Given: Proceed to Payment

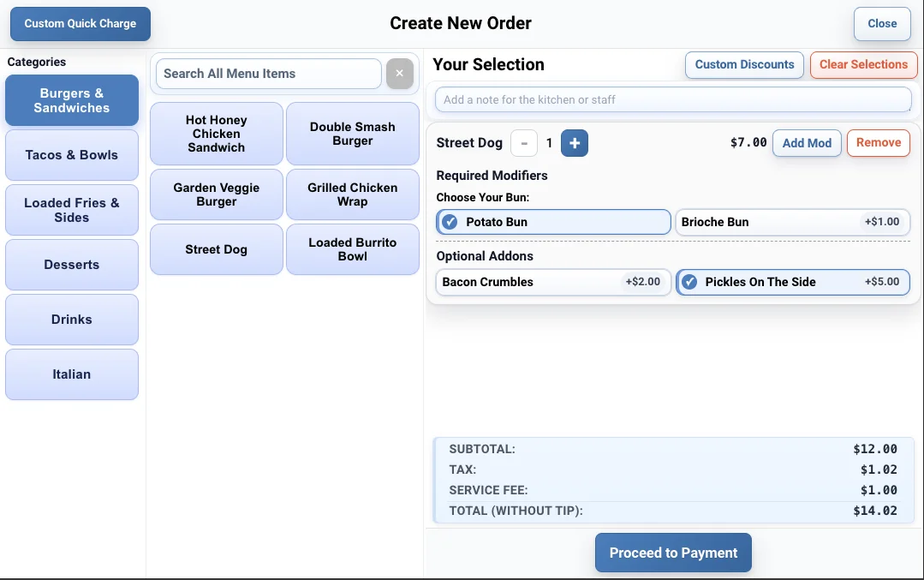Looking at the screenshot, I should click(x=673, y=553).
